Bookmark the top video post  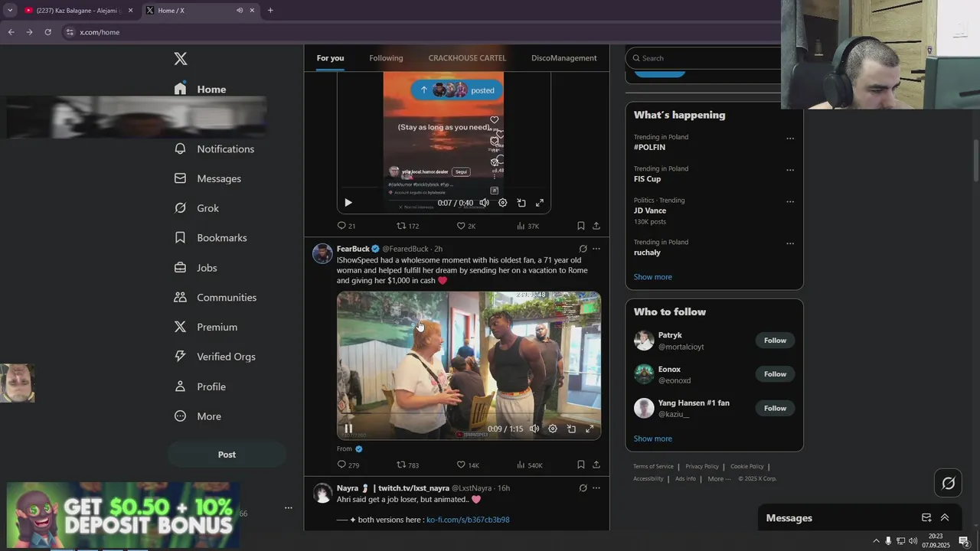(580, 226)
